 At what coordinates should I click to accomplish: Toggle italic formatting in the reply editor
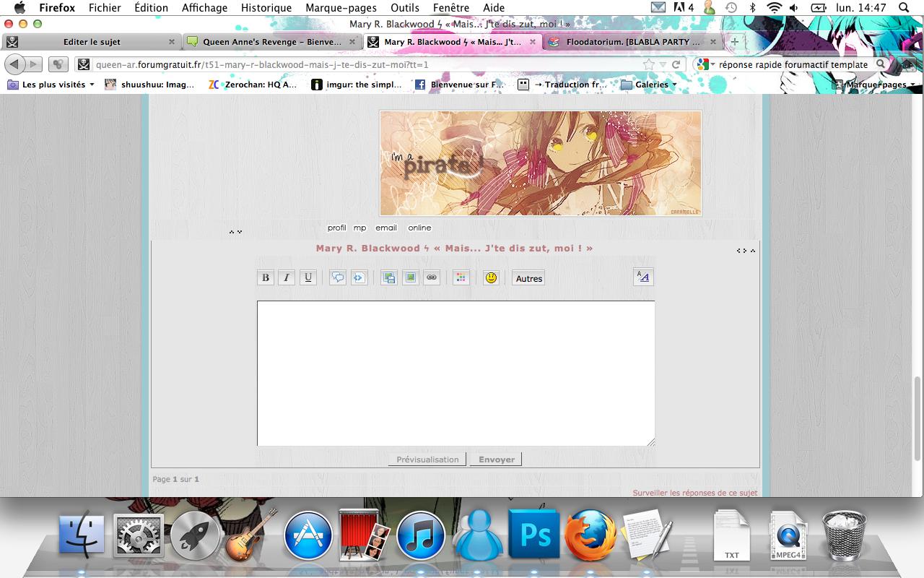coord(287,277)
